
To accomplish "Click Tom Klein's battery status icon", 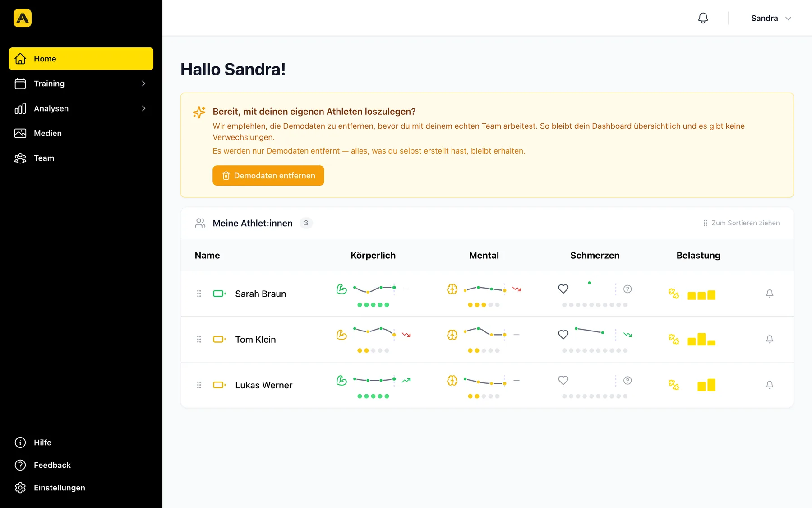I will [x=219, y=339].
